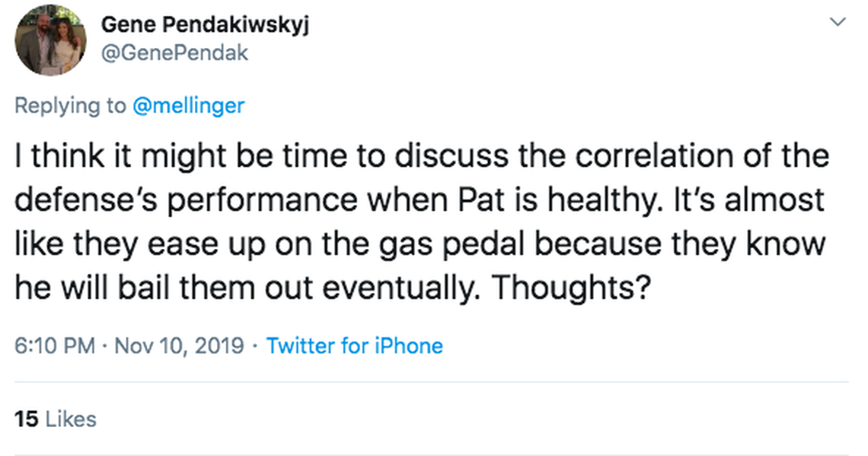View the 15 Likes list
The width and height of the screenshot is (868, 456).
56,419
